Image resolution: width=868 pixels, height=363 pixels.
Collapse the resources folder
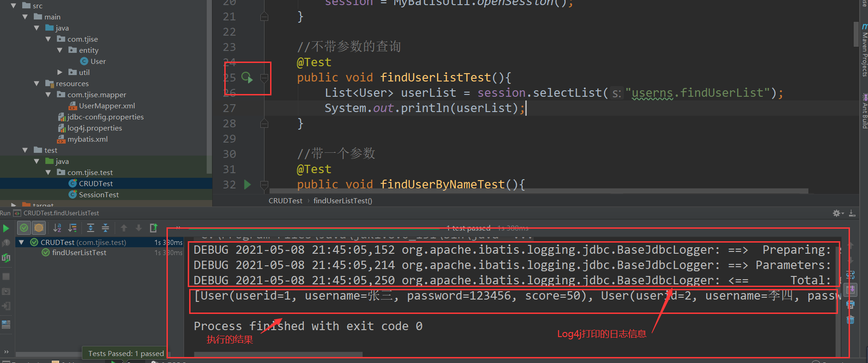pos(37,83)
